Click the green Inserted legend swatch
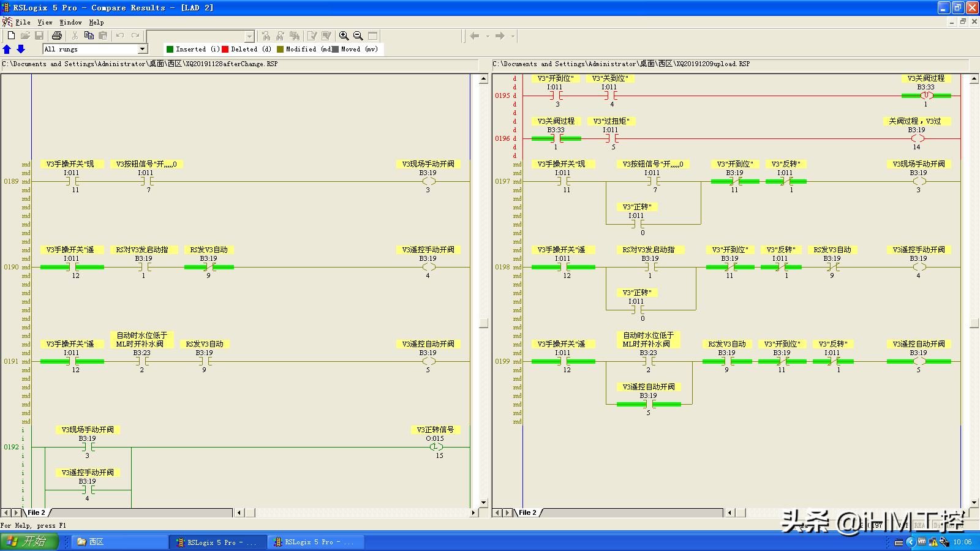 [x=170, y=49]
